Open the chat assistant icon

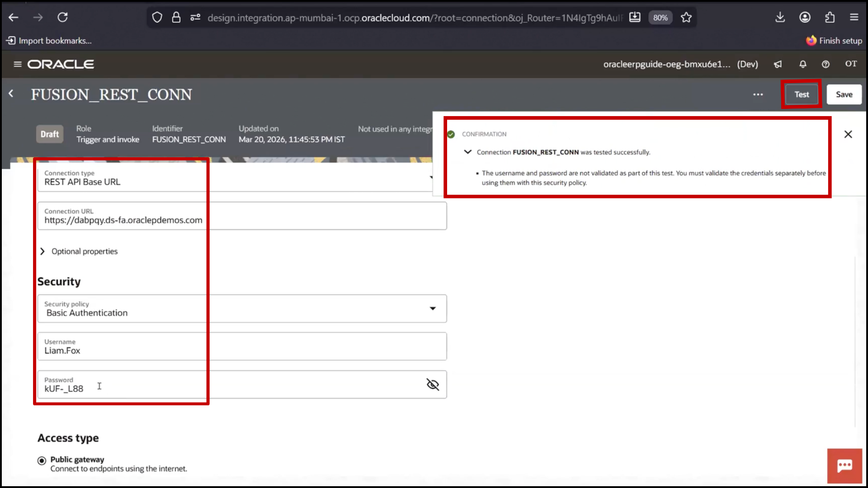(x=844, y=466)
